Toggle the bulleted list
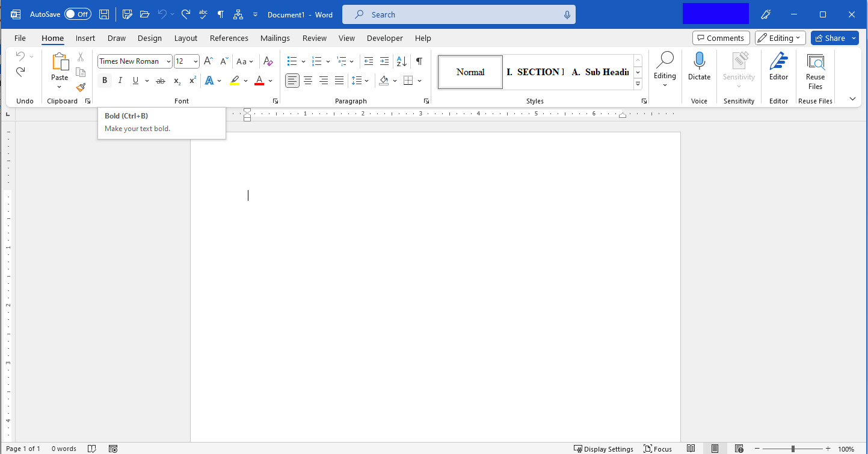Viewport: 868px width, 454px height. tap(292, 61)
